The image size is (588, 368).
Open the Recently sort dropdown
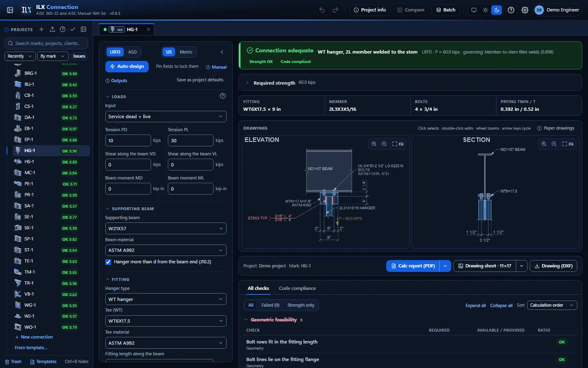[x=20, y=56]
